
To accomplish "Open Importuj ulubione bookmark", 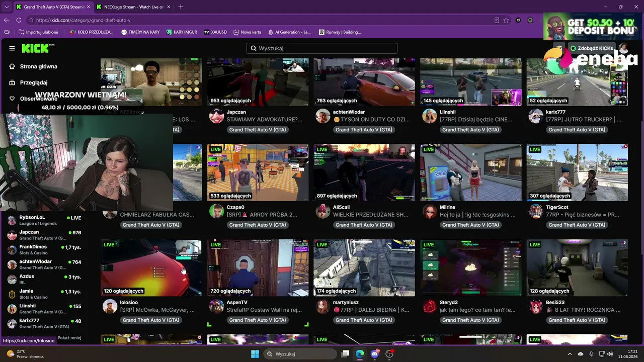I will [x=38, y=32].
